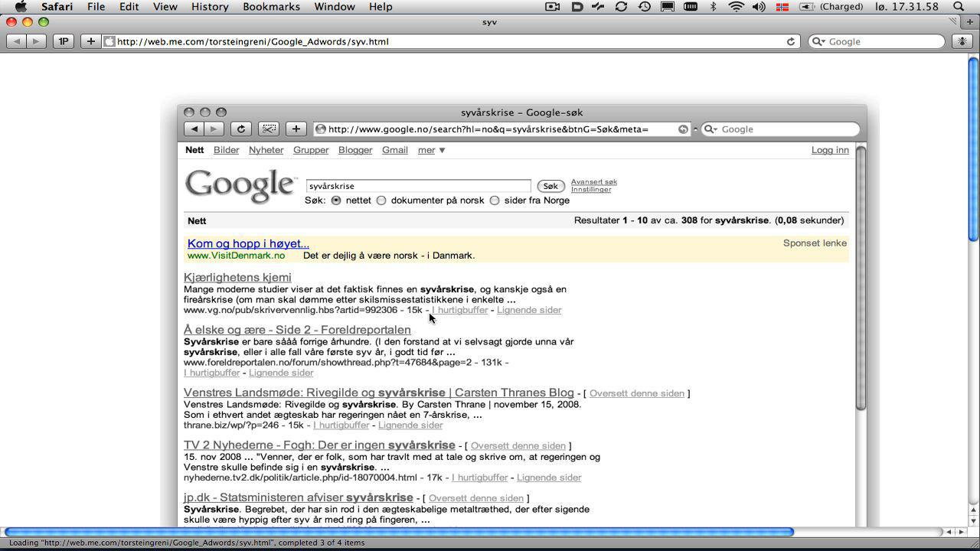Screen dimensions: 980x551
Task: Open the Time Machine menu bar icon
Action: pos(645,7)
